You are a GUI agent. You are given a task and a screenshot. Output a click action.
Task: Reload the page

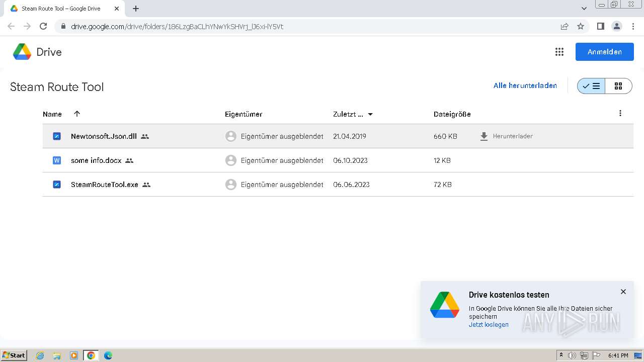[43, 27]
